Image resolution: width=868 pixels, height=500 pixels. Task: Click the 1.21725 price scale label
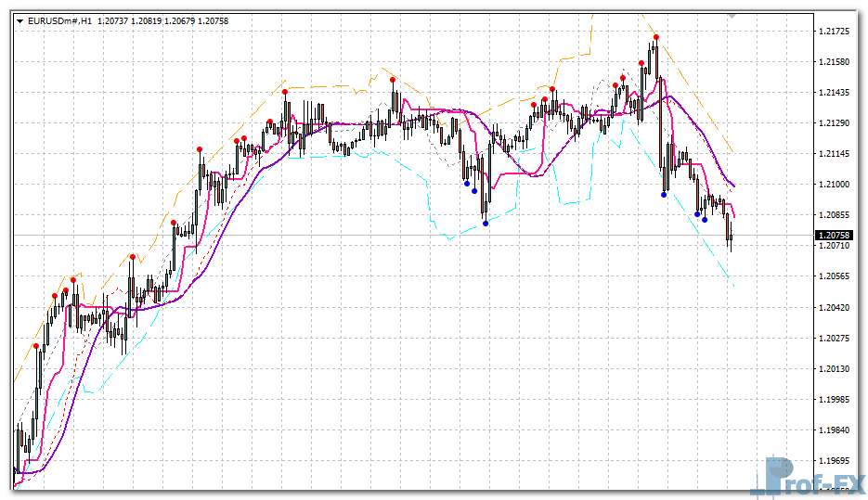tap(837, 32)
